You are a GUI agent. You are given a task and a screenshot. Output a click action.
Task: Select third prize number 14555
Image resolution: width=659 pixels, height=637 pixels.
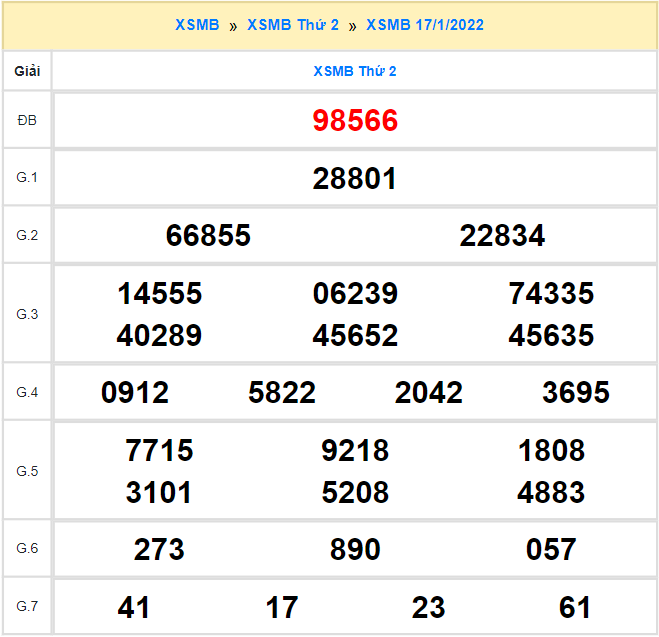pyautogui.click(x=160, y=294)
